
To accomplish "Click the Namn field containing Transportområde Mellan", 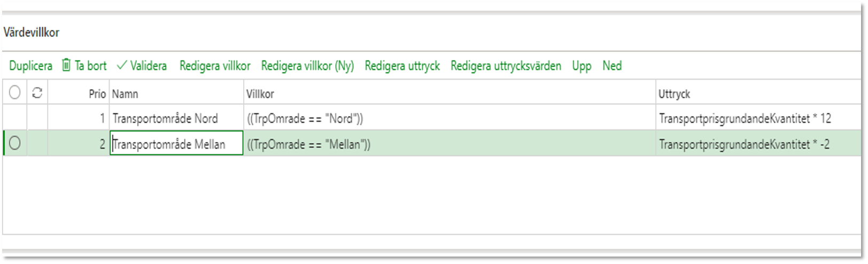I will tap(176, 144).
